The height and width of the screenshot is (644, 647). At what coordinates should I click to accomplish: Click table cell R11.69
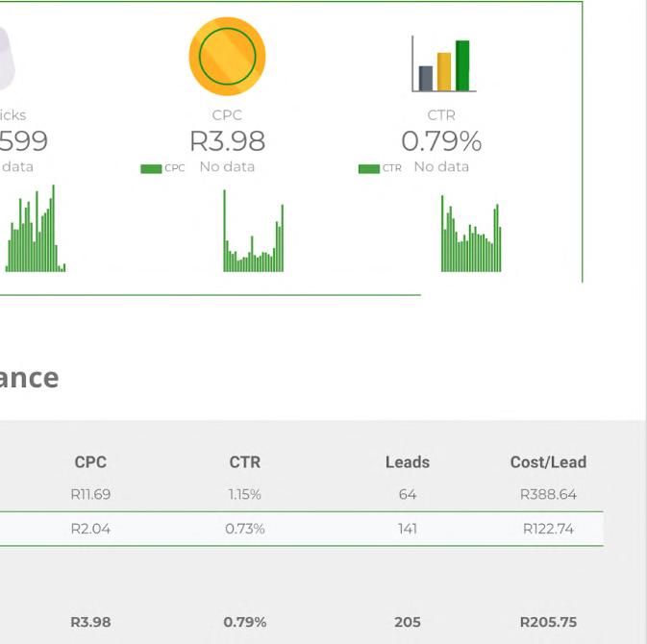click(x=90, y=494)
